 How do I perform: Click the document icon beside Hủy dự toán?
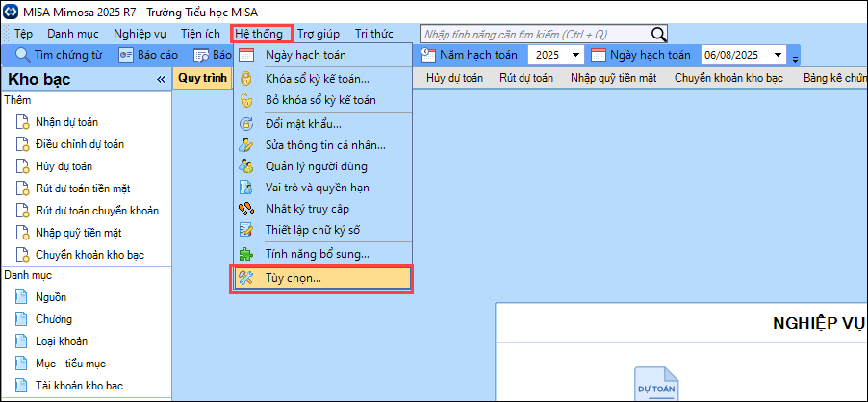(x=22, y=166)
